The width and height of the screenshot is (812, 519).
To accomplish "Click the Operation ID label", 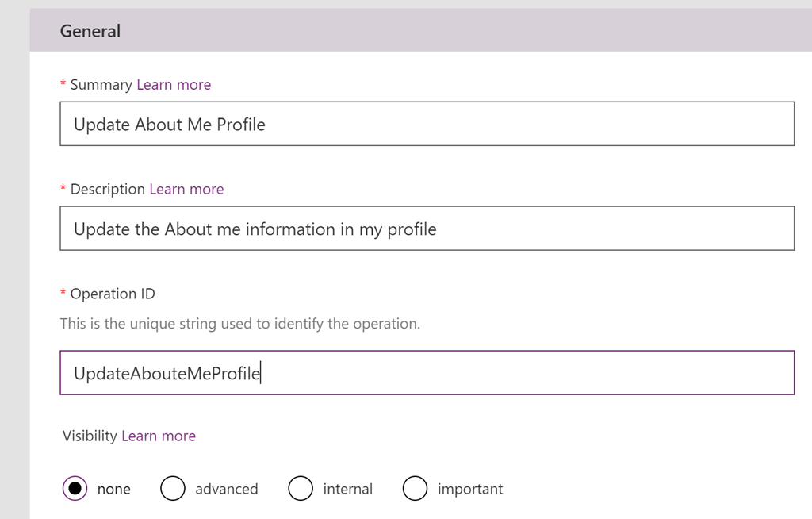I will (x=113, y=294).
